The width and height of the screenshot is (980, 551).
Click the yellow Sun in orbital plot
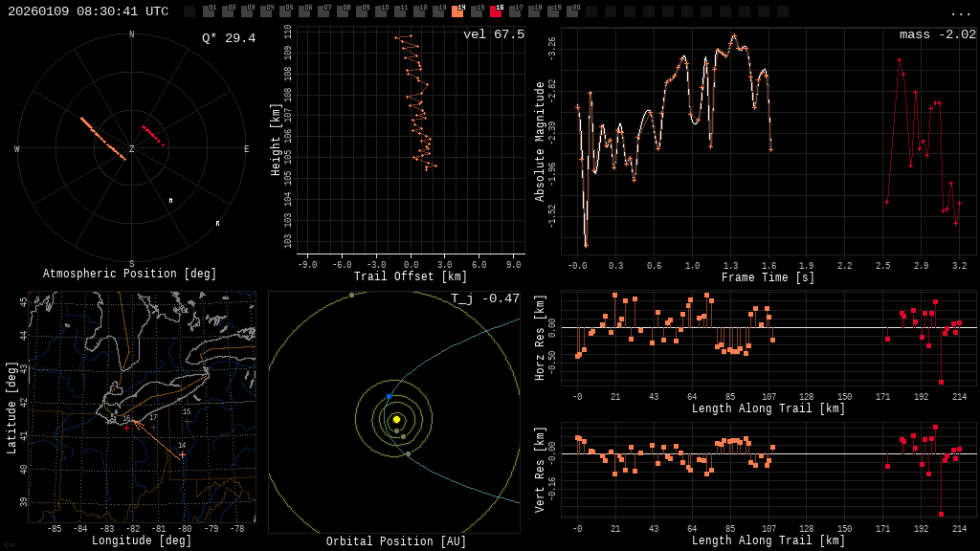click(396, 419)
